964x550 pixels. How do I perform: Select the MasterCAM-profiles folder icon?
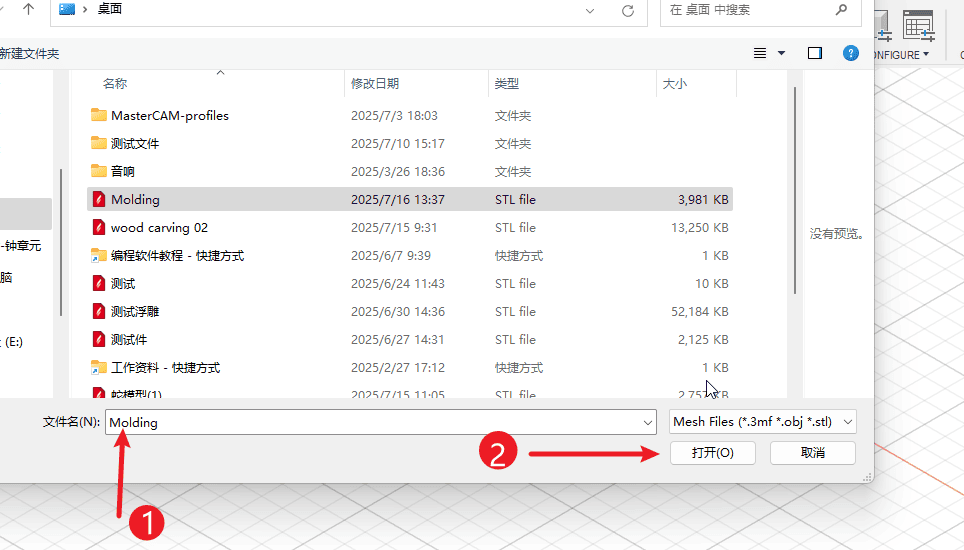[98, 115]
